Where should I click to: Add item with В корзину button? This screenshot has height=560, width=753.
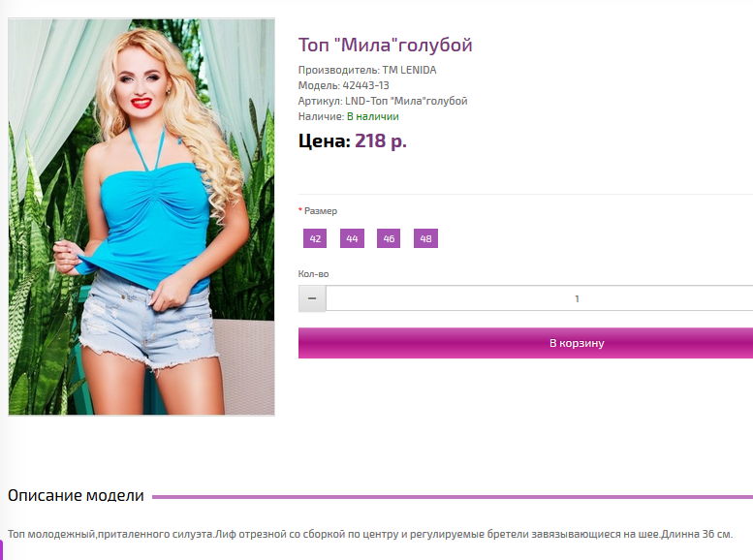(526, 343)
